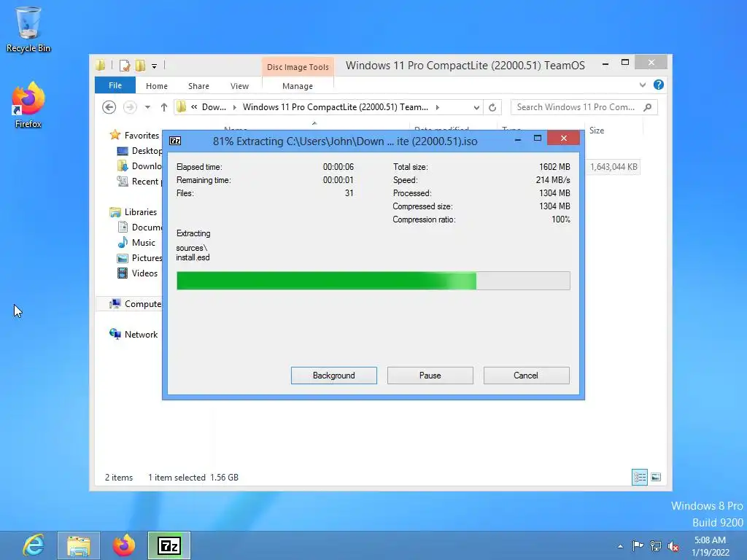Open Explorer help question mark
This screenshot has height=560, width=747.
[659, 85]
